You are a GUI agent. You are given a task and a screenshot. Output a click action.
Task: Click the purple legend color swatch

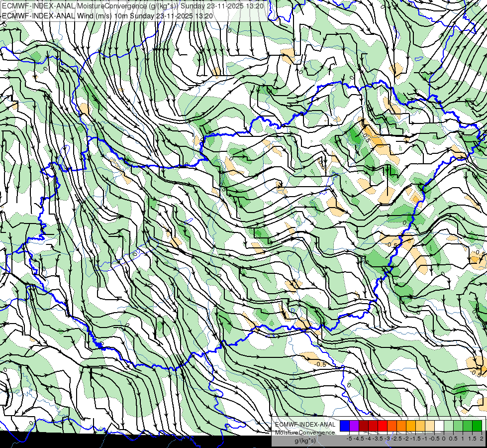coord(354,426)
